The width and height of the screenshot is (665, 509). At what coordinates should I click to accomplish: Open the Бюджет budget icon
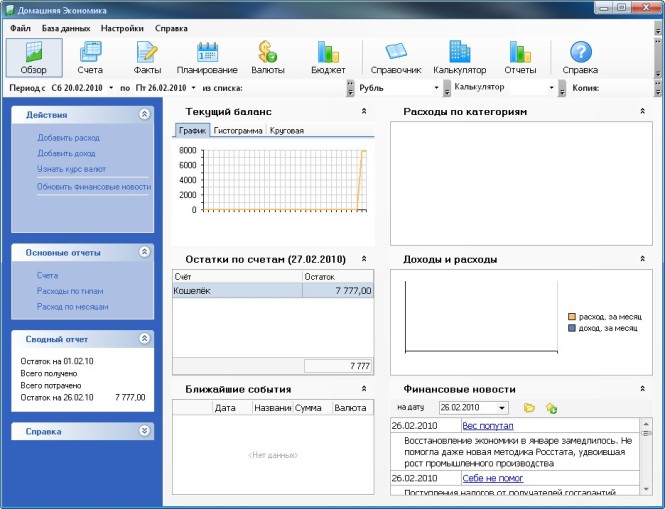click(327, 58)
